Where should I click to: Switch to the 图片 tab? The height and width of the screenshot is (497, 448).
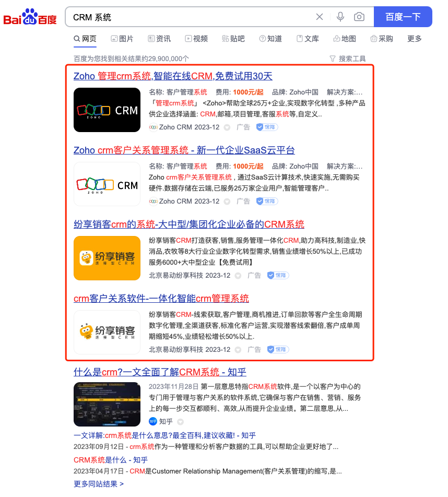pos(122,38)
